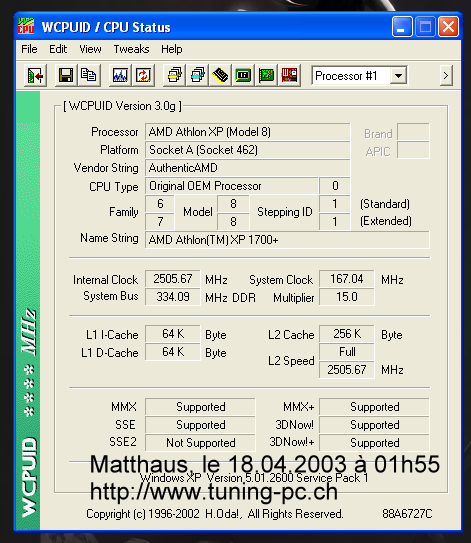Open the Edit menu
This screenshot has height=543, width=471.
[58, 49]
